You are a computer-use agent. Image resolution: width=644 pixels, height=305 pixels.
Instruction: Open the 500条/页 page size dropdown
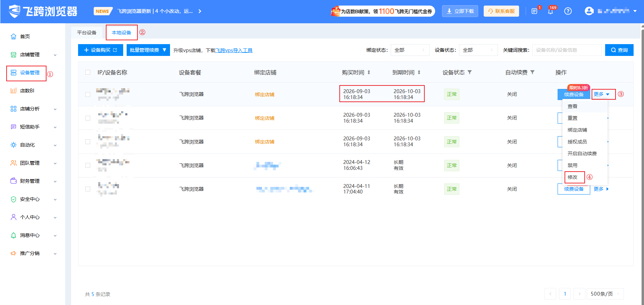[605, 294]
